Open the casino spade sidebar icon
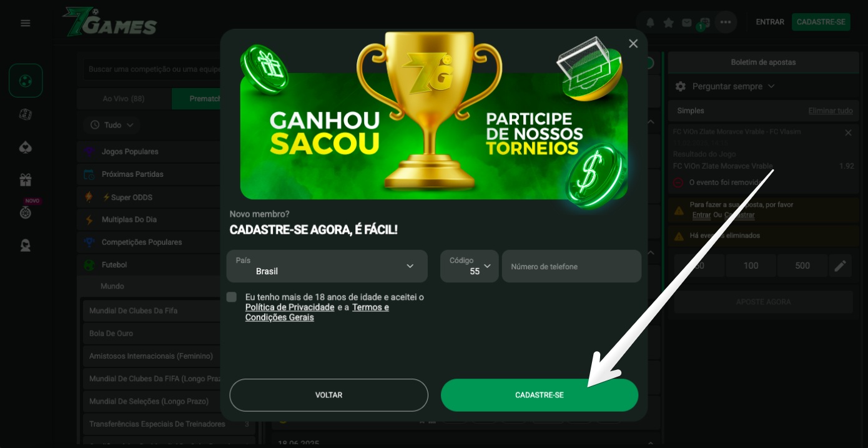The width and height of the screenshot is (868, 448). [x=26, y=147]
